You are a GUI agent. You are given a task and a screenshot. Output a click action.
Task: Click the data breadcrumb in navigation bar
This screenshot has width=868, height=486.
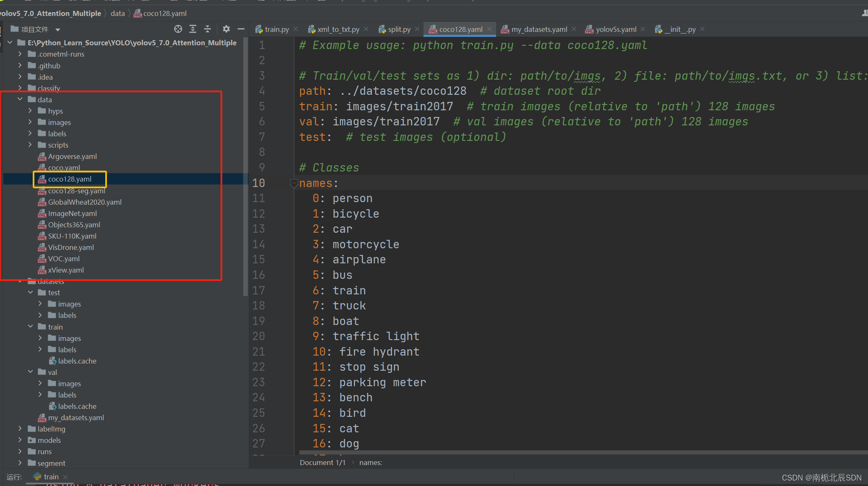point(118,13)
